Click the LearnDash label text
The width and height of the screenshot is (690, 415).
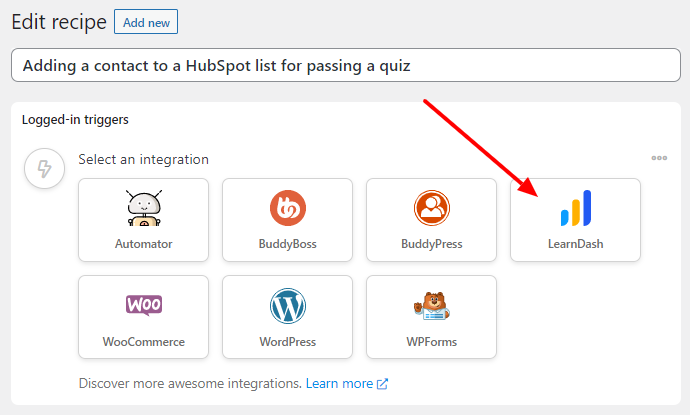(x=576, y=244)
